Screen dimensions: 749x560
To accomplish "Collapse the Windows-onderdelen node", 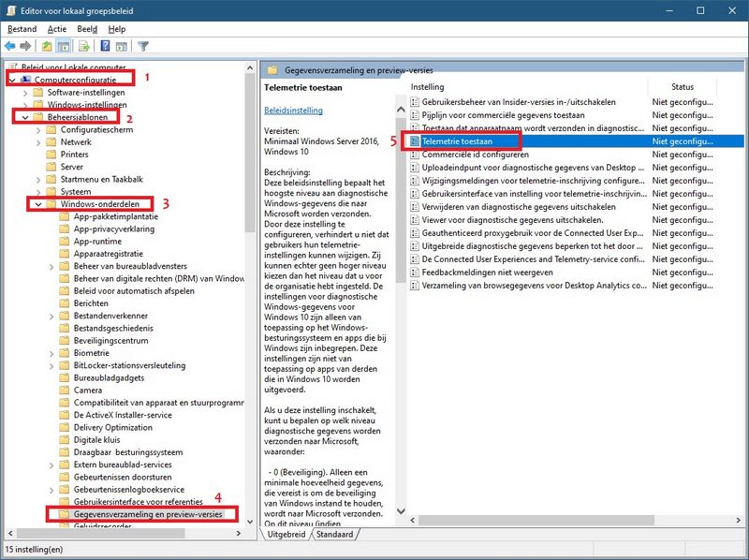I will click(37, 203).
